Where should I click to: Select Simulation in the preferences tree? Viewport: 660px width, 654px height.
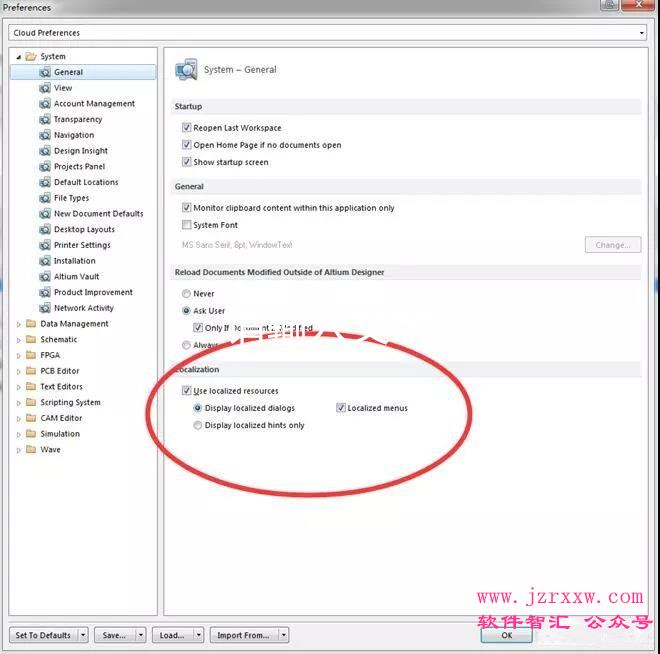click(60, 434)
